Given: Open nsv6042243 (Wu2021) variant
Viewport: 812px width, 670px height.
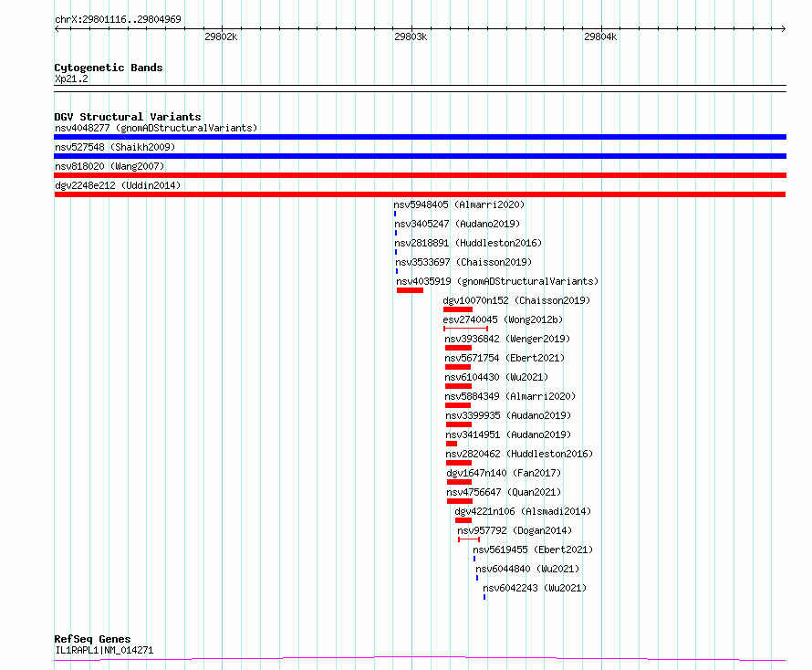Looking at the screenshot, I should (x=535, y=588).
